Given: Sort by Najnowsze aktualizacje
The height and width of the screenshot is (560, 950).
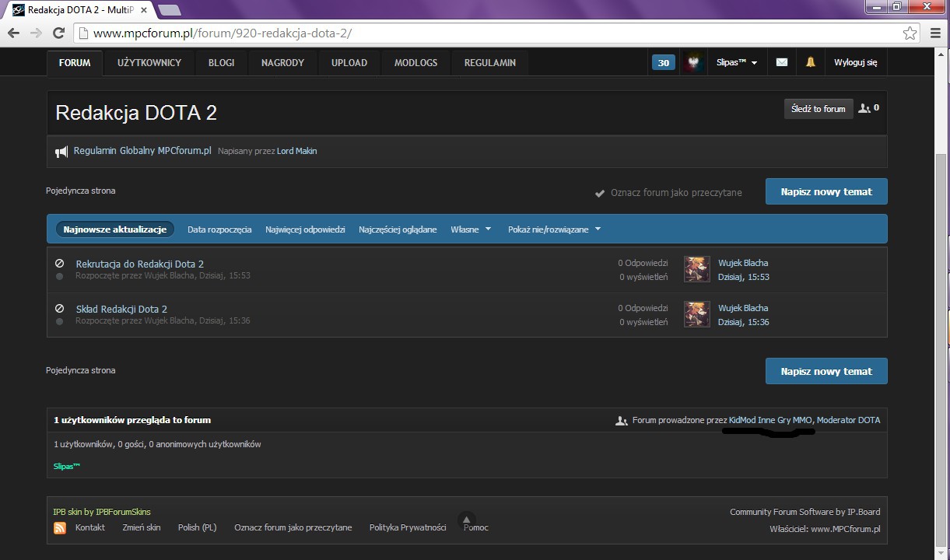Looking at the screenshot, I should point(115,229).
